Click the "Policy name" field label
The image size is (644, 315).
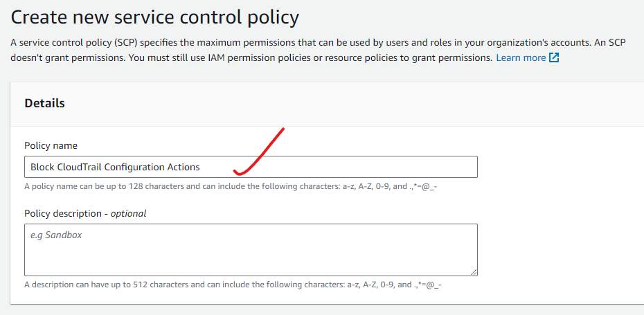tap(51, 145)
